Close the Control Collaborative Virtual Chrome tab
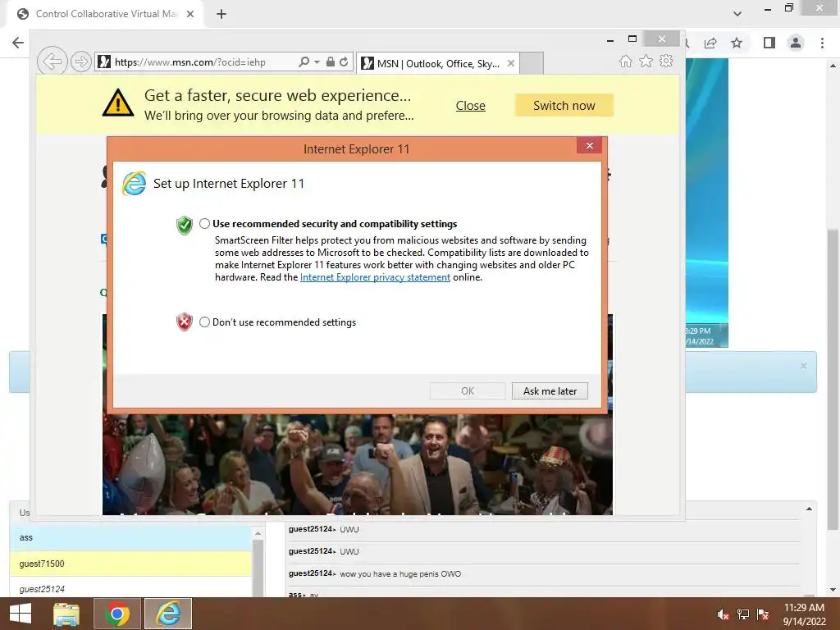Screen dimensions: 840x630 190,14
